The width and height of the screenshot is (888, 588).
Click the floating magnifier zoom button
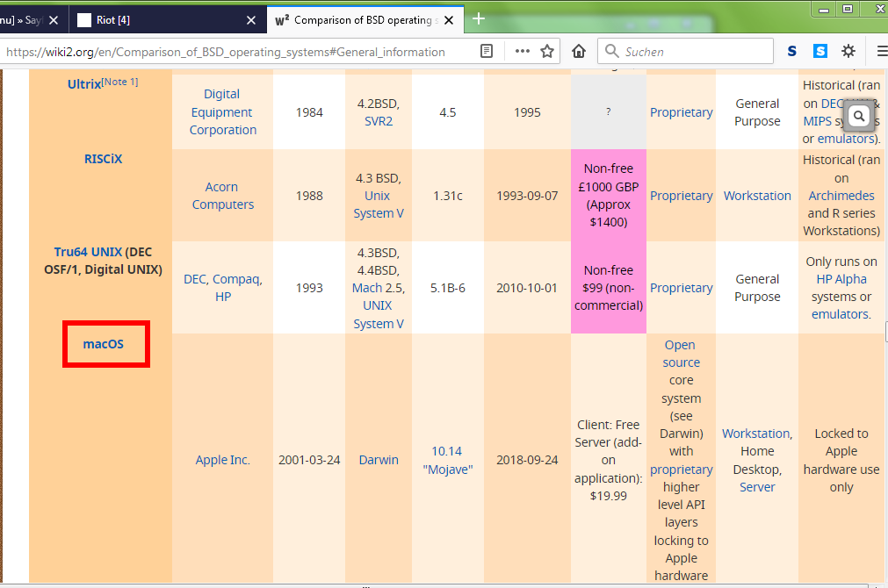859,117
